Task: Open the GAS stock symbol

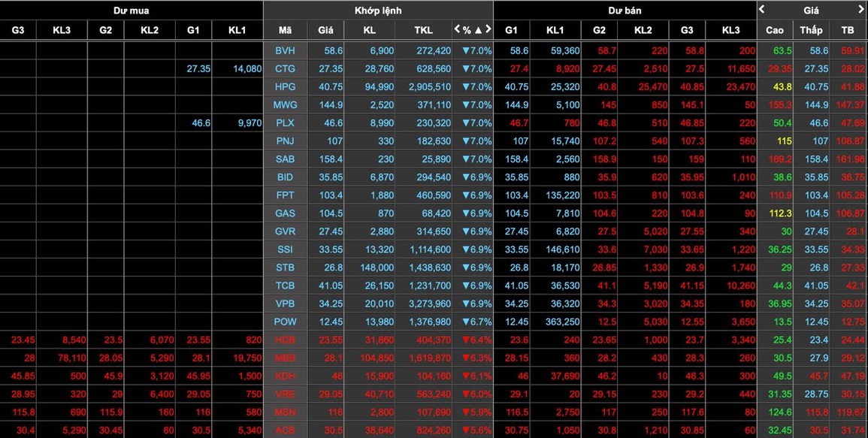Action: coord(285,213)
